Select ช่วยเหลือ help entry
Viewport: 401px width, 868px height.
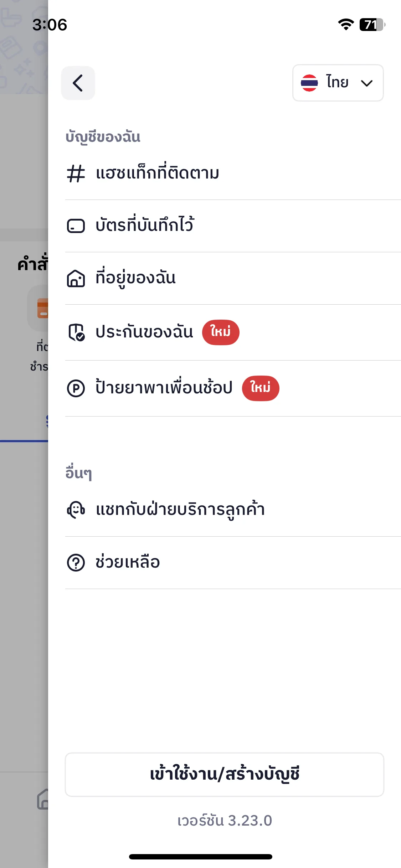pos(233,563)
